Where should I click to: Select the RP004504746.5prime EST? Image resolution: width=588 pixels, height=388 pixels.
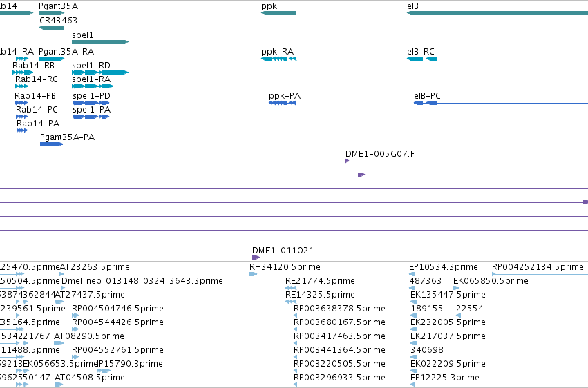pos(75,316)
